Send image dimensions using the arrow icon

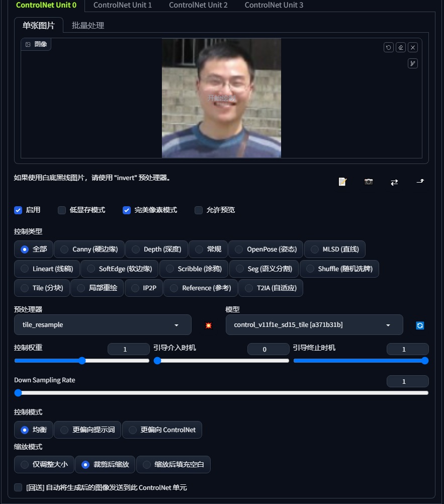(420, 182)
